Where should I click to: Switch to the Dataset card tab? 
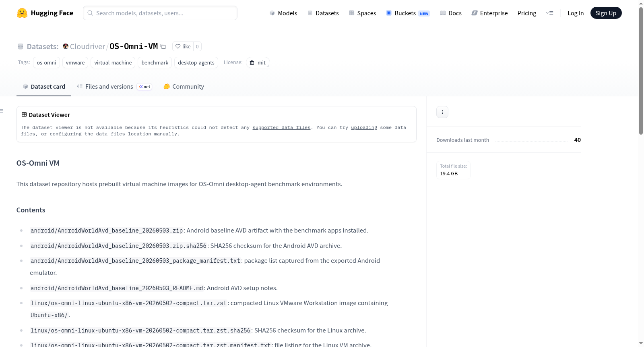click(x=43, y=87)
